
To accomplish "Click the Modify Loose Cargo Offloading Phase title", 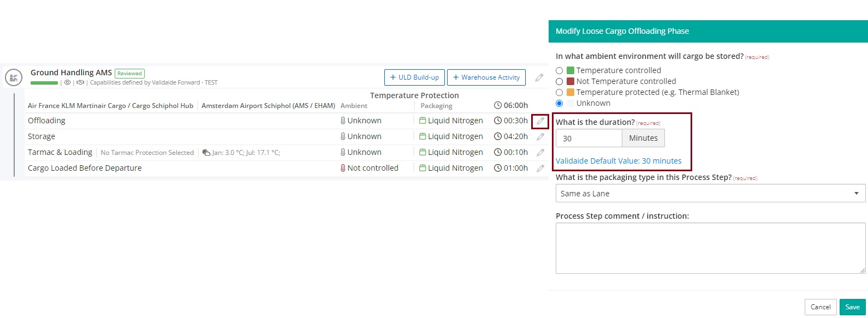I will coord(622,31).
